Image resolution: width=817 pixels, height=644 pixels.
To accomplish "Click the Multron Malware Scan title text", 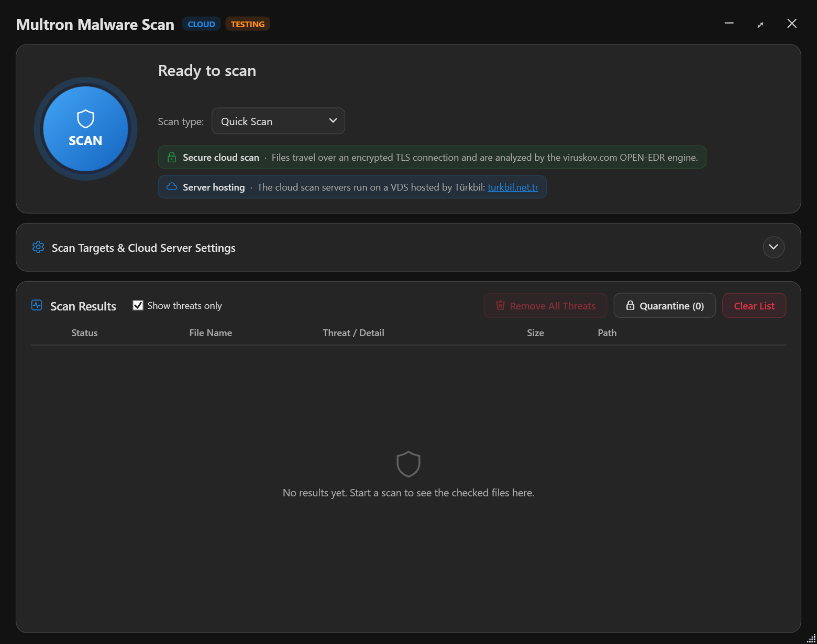I will coord(95,25).
